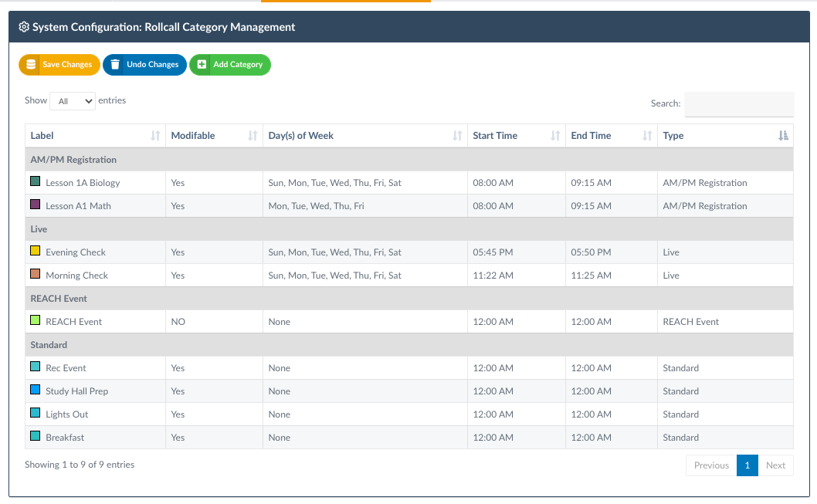The image size is (817, 504).
Task: Click Standard type in Lights Out row
Action: [x=680, y=415]
